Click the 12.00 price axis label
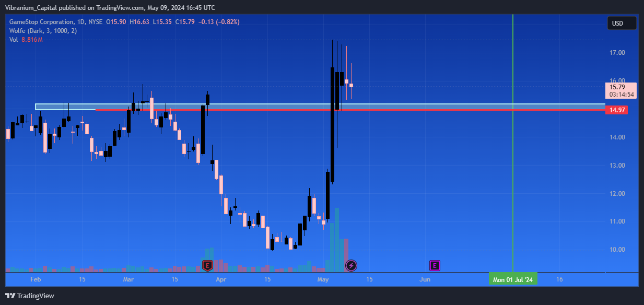The image size is (644, 305). click(x=617, y=194)
